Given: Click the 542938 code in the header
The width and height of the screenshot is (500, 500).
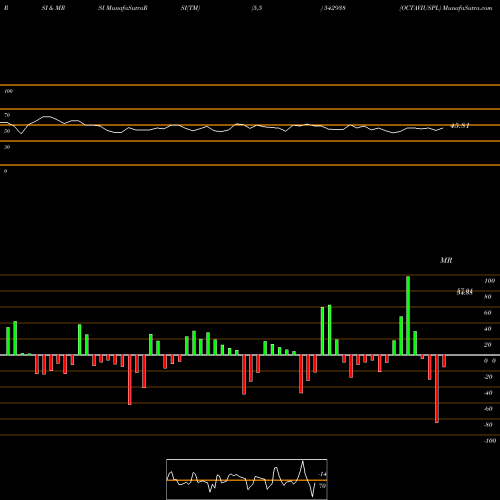Looking at the screenshot, I should point(334,8).
